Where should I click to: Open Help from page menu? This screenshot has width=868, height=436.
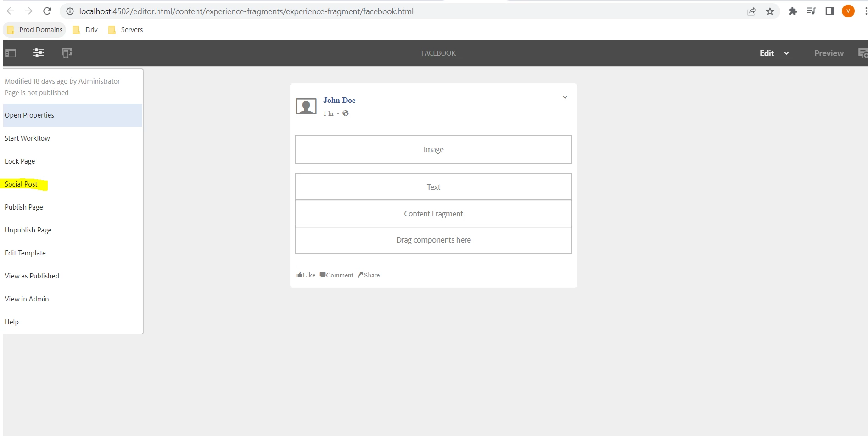73,322
